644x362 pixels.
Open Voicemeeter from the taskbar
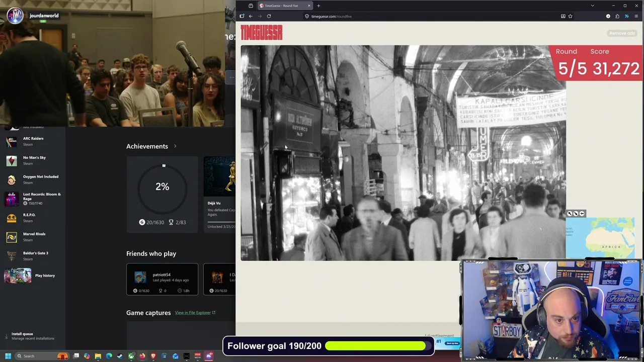198,356
